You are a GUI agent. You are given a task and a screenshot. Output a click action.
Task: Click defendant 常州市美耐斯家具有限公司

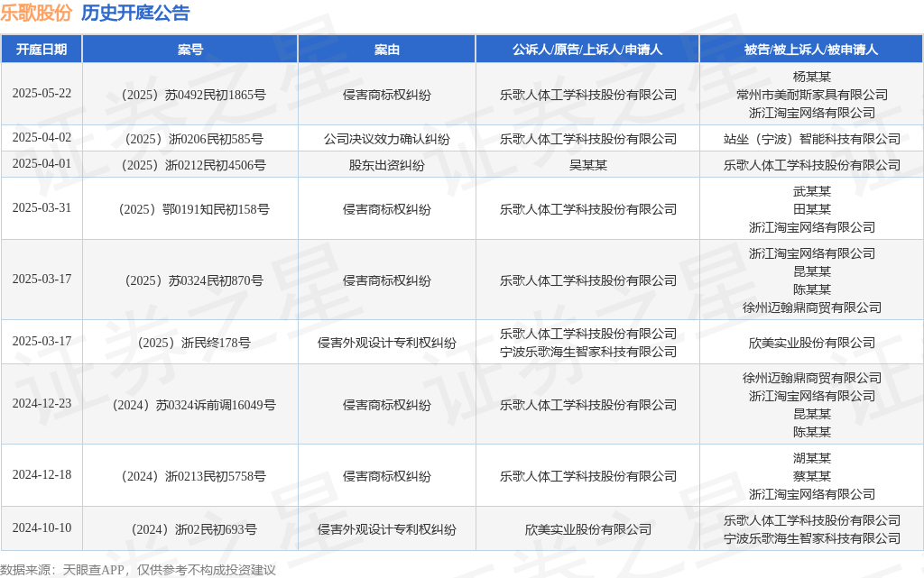point(811,95)
